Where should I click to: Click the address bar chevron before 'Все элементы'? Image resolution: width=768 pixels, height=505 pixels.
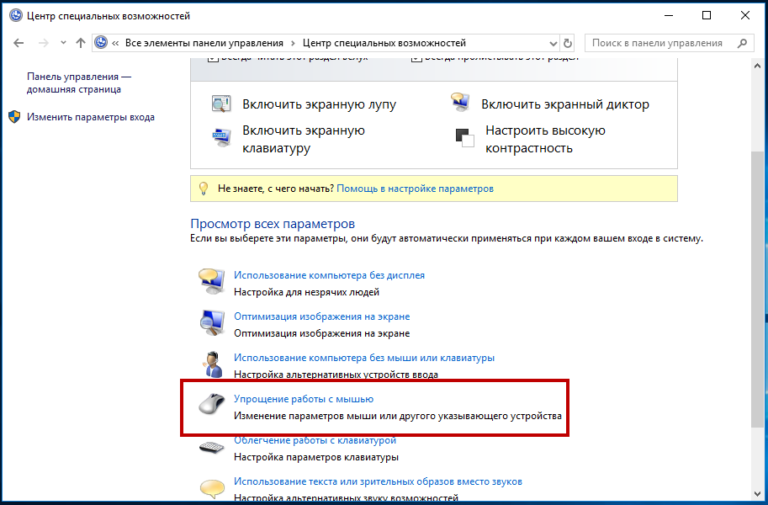115,43
